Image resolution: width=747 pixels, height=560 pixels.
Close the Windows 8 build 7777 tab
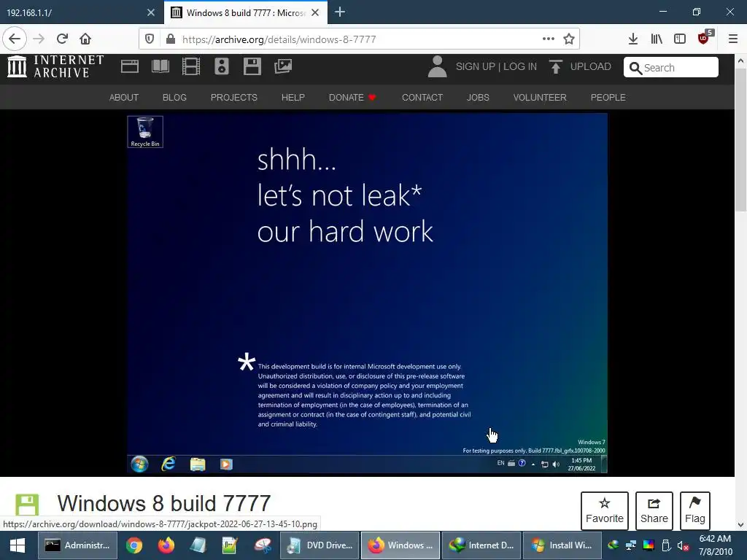point(315,13)
